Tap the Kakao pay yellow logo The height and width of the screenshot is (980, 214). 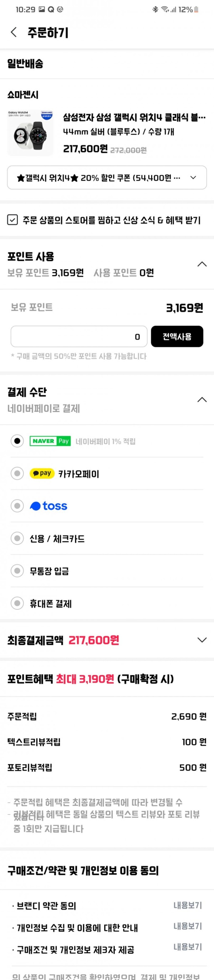point(42,473)
